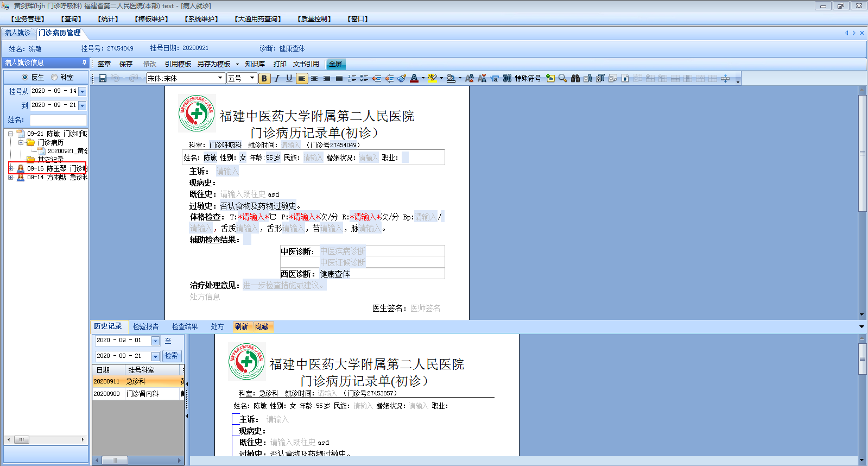Select the 医生 radio button
The width and height of the screenshot is (868, 466).
click(x=25, y=77)
